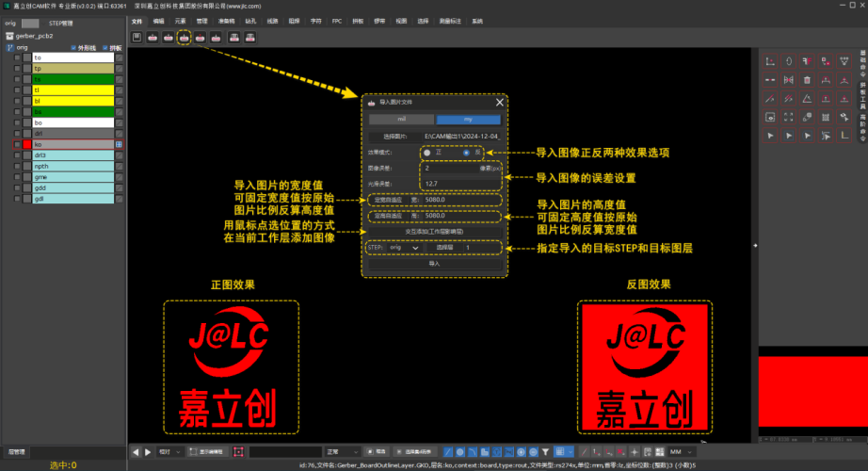Click the color swatch of tl layer

pyautogui.click(x=27, y=89)
